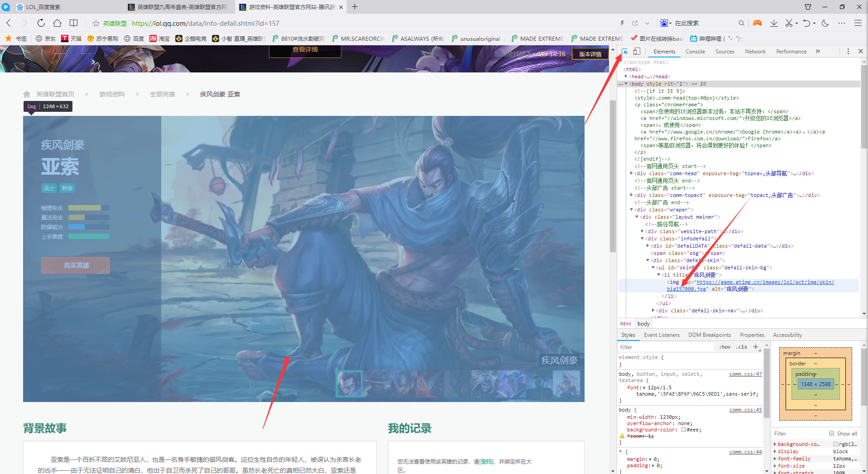Image resolution: width=868 pixels, height=474 pixels.
Task: Expand the comm-head div node
Action: (x=631, y=173)
